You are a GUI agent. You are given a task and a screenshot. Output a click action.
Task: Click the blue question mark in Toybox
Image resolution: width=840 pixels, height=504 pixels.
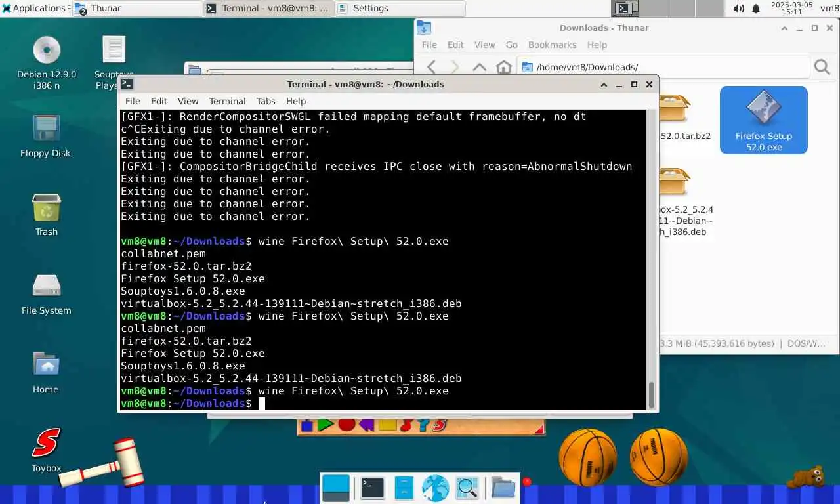424,425
